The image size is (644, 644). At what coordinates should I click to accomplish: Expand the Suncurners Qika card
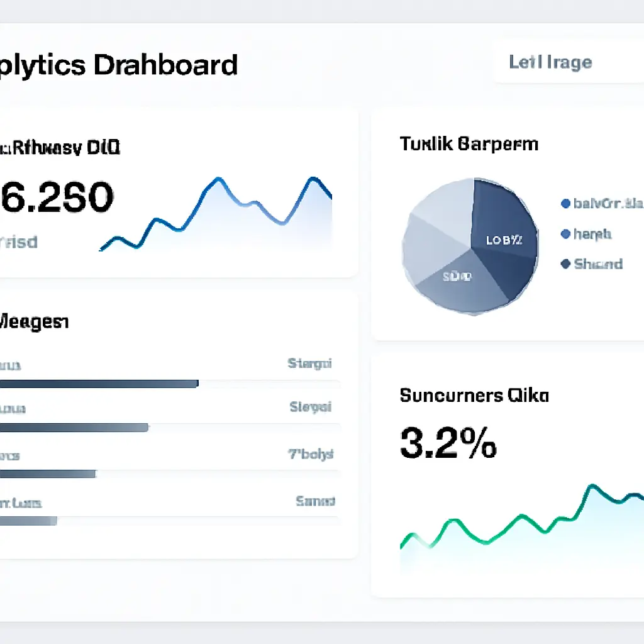(x=474, y=396)
